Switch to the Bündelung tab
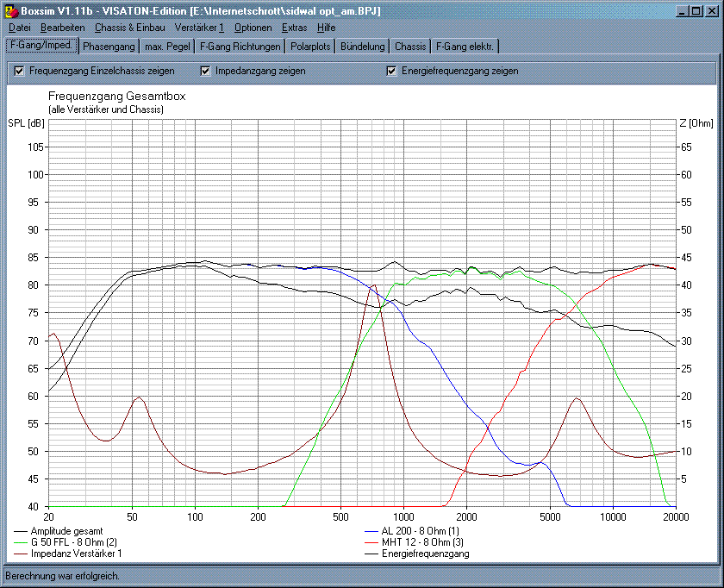This screenshot has height=588, width=724. [x=362, y=47]
